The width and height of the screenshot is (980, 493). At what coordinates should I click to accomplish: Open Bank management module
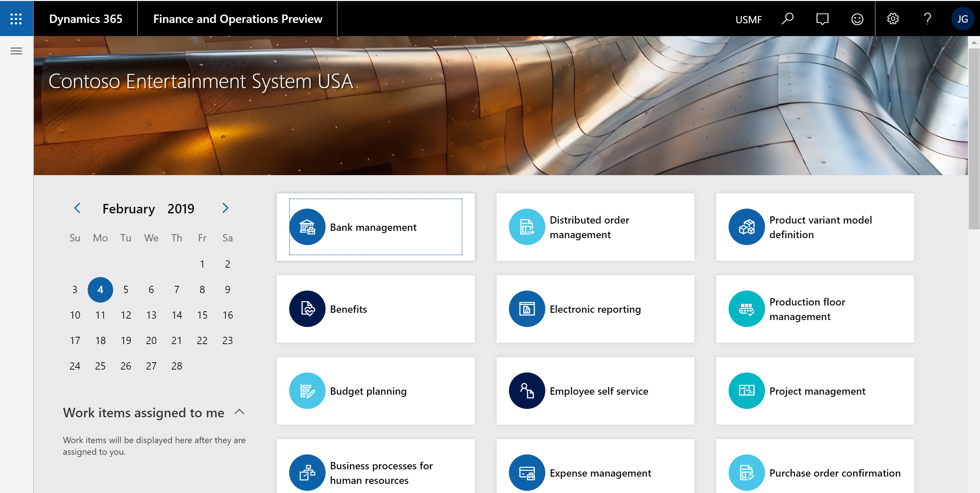point(376,228)
